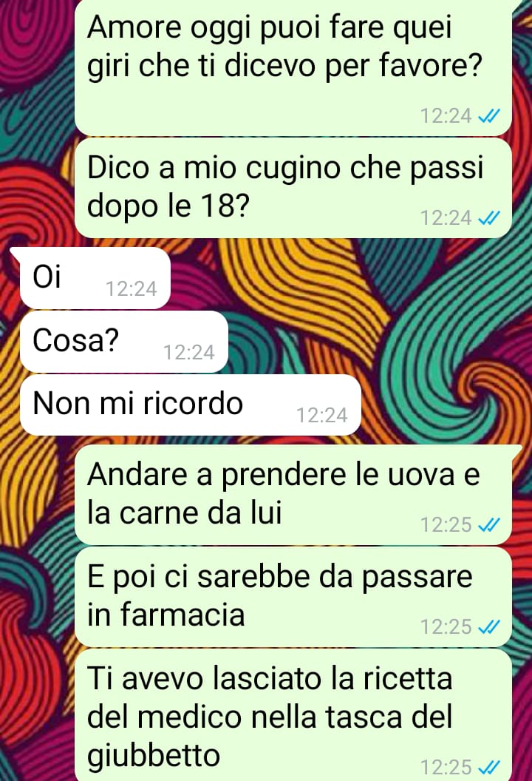532x781 pixels.
Task: Tap the received 'Cosa?' message
Action: [x=124, y=342]
